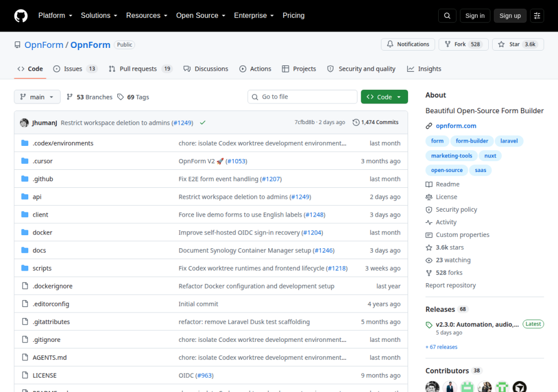Expand the Open Source menu
558x392 pixels.
tap(201, 16)
